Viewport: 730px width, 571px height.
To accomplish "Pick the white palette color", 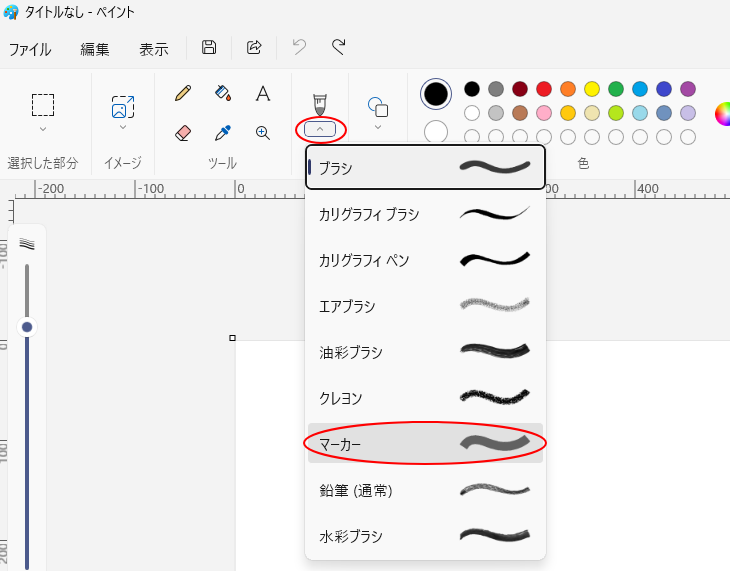I will 472,113.
